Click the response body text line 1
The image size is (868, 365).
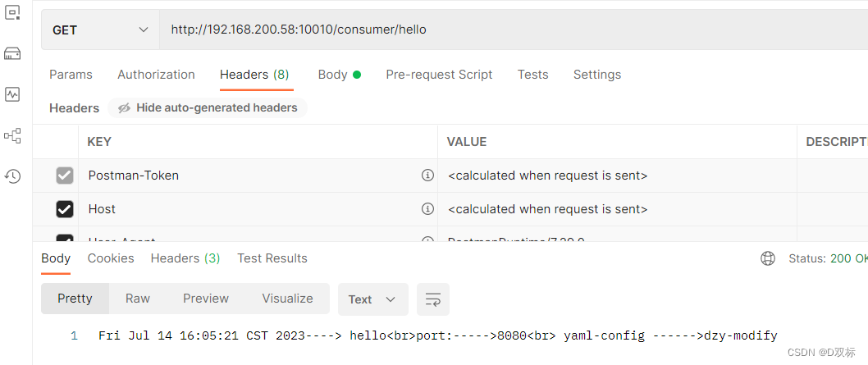coord(438,335)
